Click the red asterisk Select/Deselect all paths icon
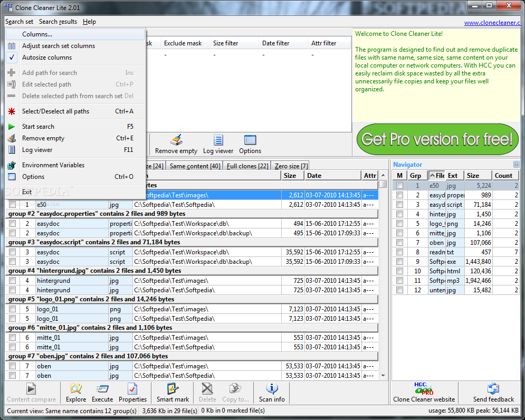The image size is (525, 420). pyautogui.click(x=12, y=111)
